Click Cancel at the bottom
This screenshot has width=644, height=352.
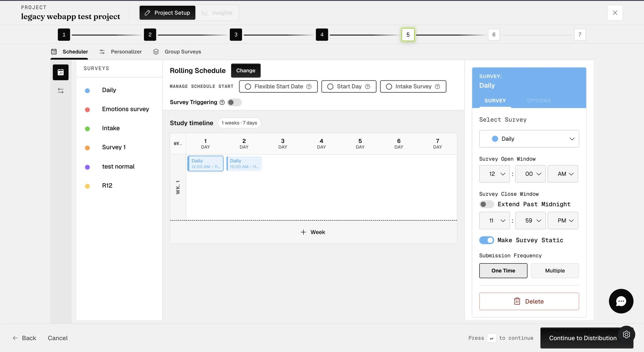click(x=58, y=338)
